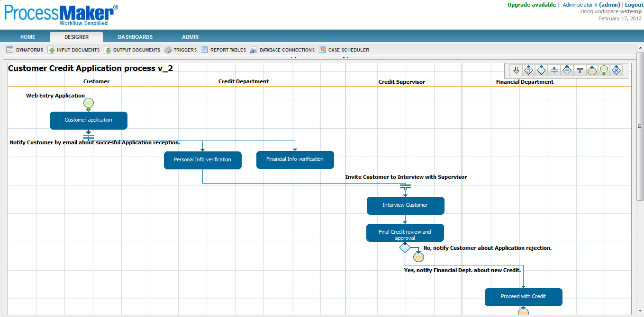The width and height of the screenshot is (644, 317).
Task: Open the wstemp workspace link
Action: point(631,11)
